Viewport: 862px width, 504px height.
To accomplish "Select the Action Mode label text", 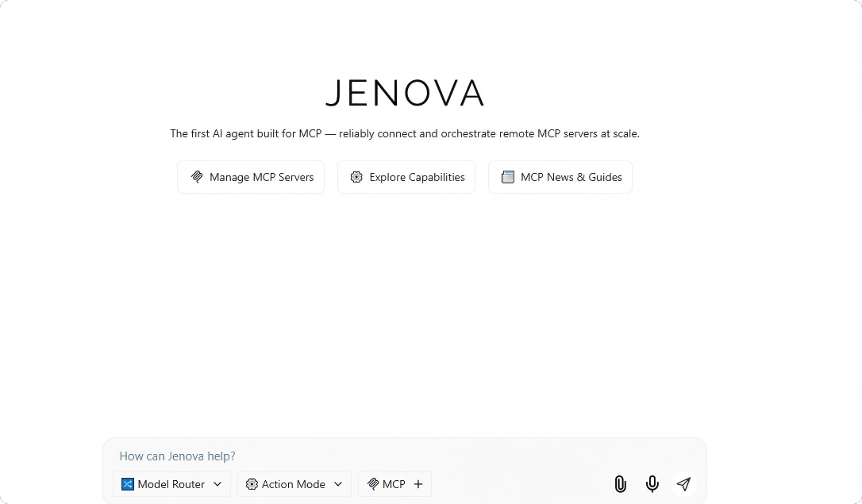I will [x=293, y=484].
